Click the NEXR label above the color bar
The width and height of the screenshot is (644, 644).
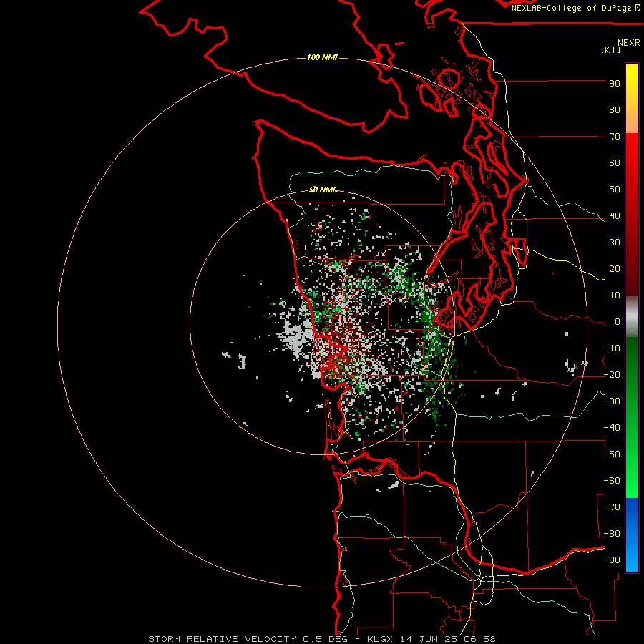tap(629, 43)
